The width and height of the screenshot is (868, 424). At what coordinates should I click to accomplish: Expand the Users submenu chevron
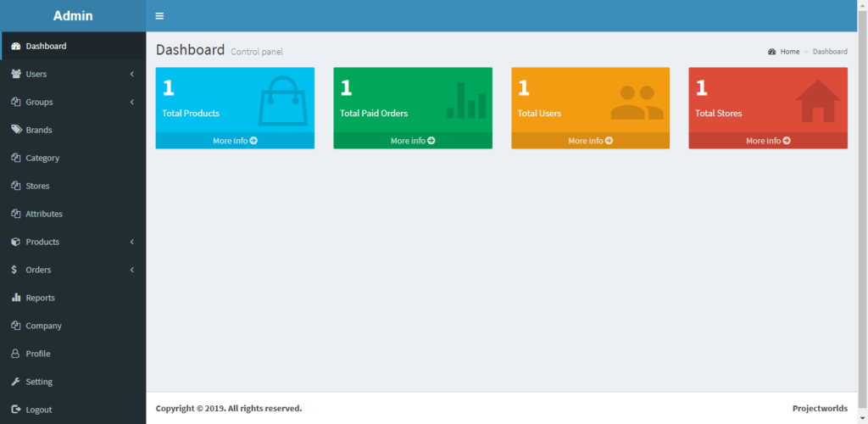(x=132, y=74)
